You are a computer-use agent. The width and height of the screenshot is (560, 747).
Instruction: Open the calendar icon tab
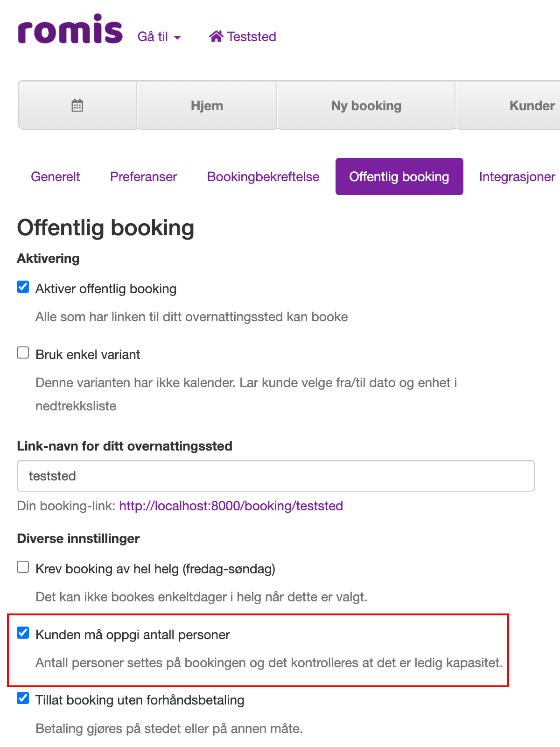[x=77, y=106]
